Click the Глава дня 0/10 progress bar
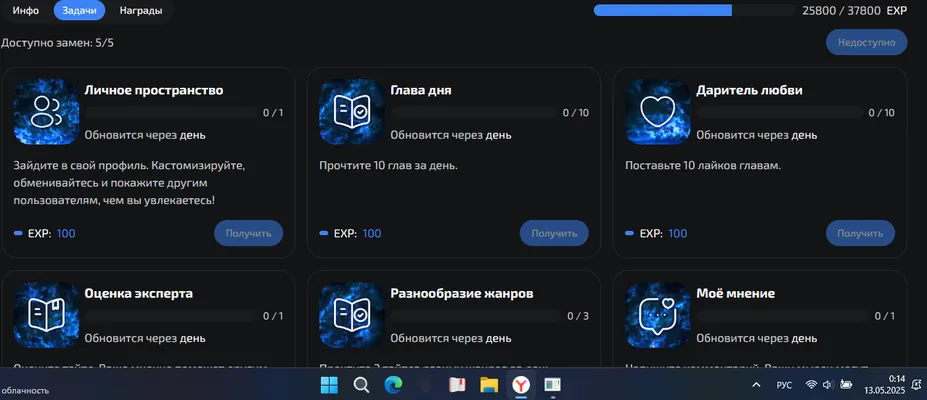The width and height of the screenshot is (927, 400). point(474,113)
